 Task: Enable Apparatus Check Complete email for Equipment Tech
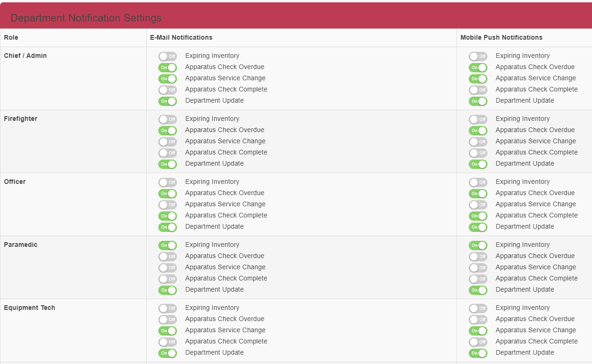tap(167, 342)
